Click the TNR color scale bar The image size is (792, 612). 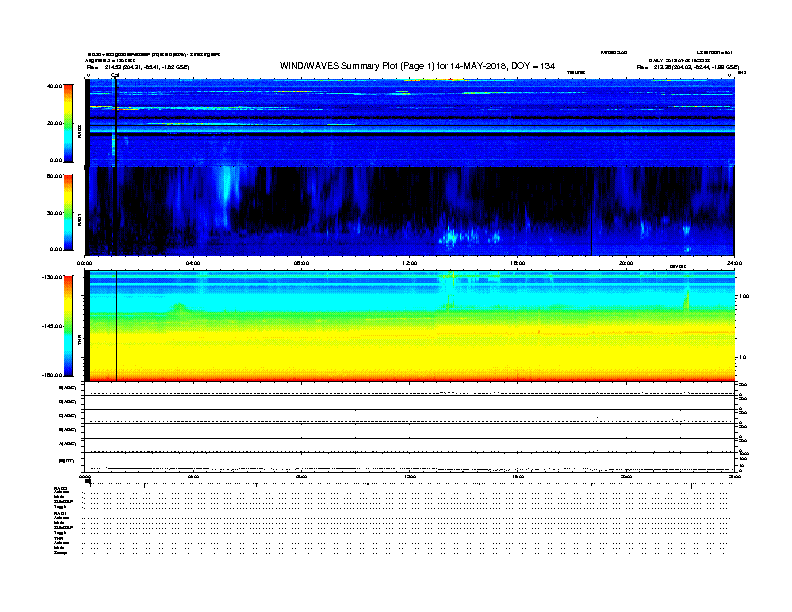point(68,326)
